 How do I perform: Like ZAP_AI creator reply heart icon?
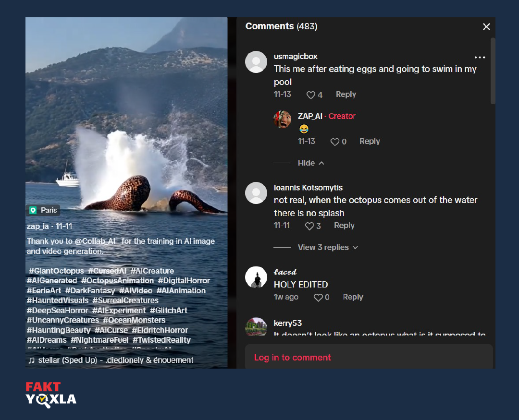coord(334,142)
